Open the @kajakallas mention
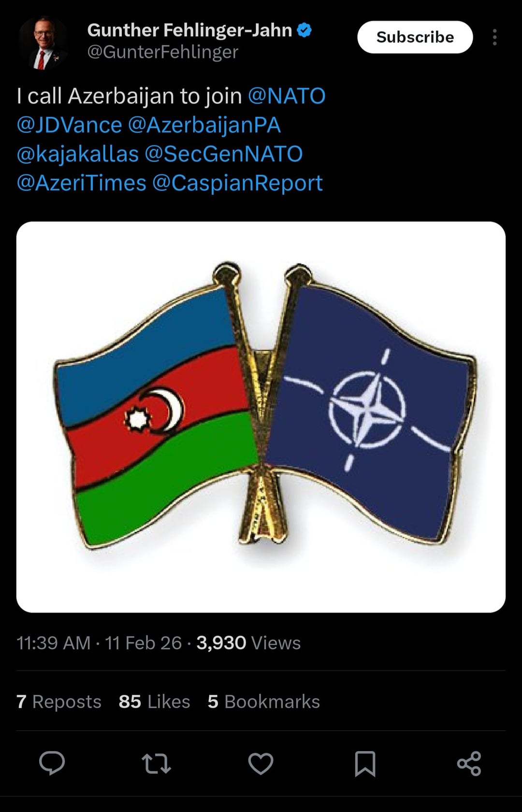Viewport: 522px width, 812px height. pos(78,154)
